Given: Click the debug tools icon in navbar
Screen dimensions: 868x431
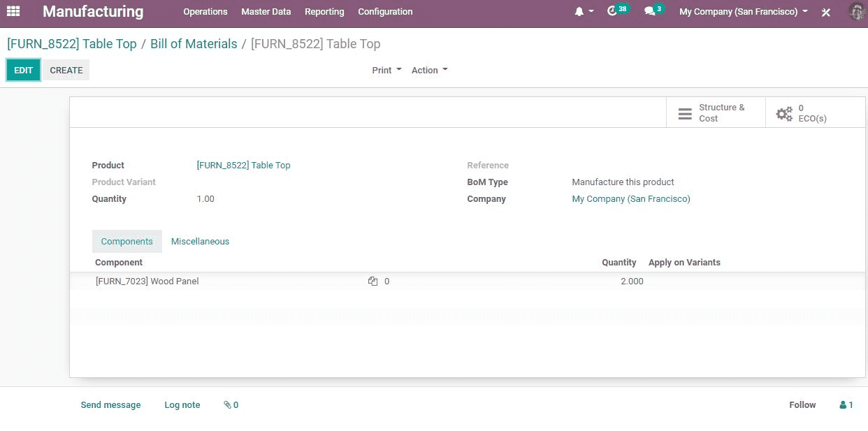Looking at the screenshot, I should pos(826,12).
